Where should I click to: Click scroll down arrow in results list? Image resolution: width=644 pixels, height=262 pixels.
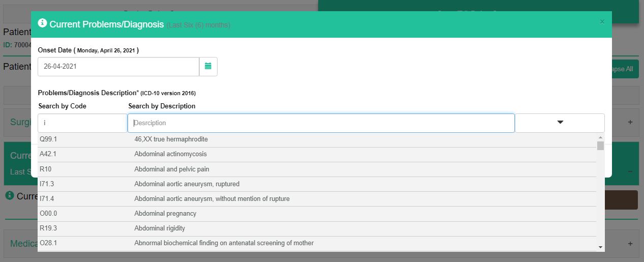click(600, 247)
